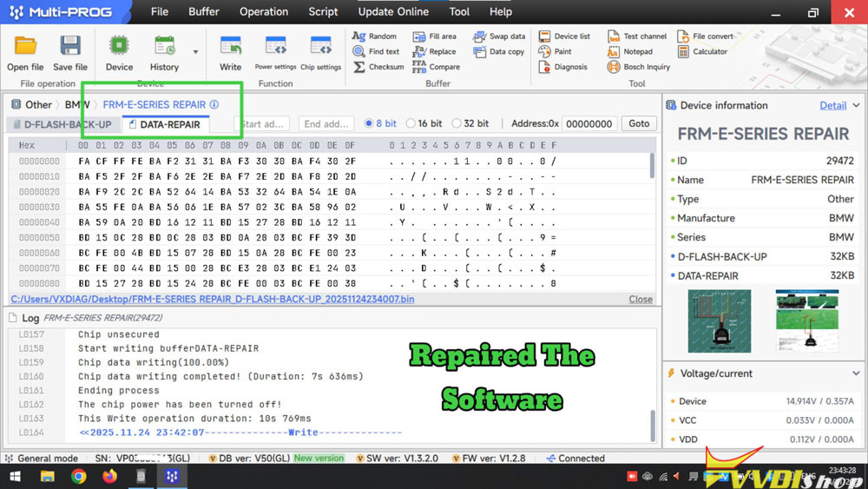Click the hex view vertical scrollbar
Image resolution: width=868 pixels, height=489 pixels.
click(x=653, y=167)
